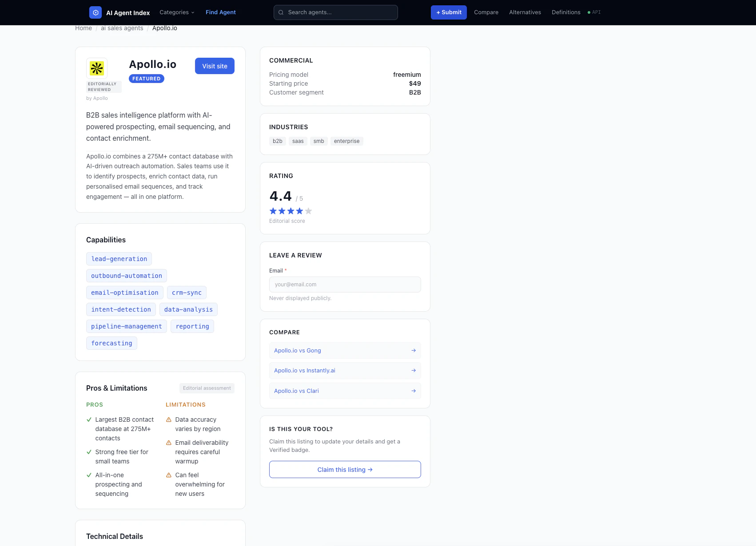
Task: Click arrow icon on Apollo.io vs Clari
Action: 414,391
